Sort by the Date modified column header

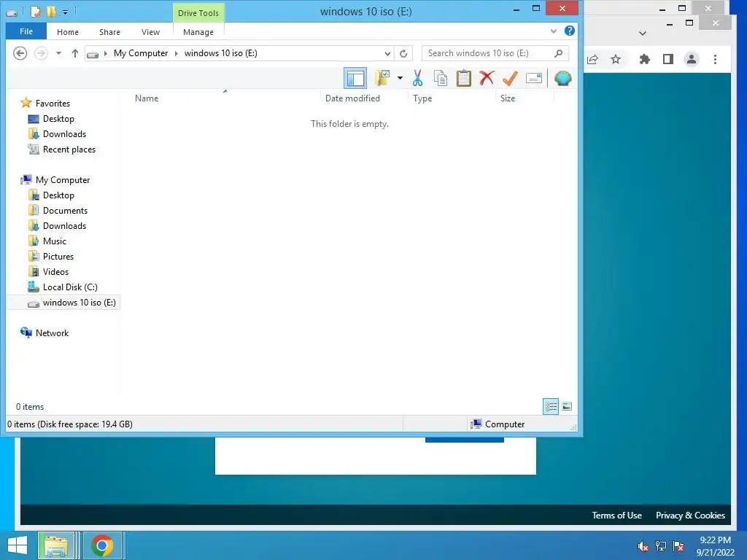352,98
